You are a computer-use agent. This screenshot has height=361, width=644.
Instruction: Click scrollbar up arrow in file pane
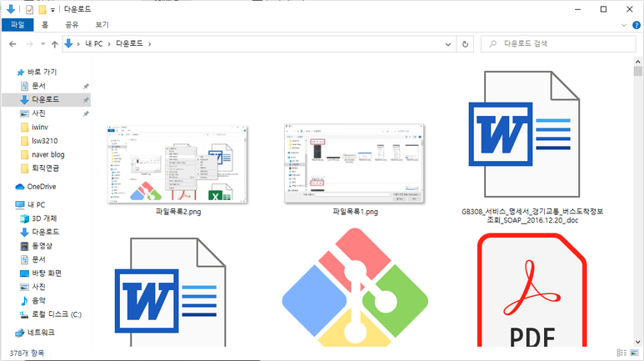[637, 62]
